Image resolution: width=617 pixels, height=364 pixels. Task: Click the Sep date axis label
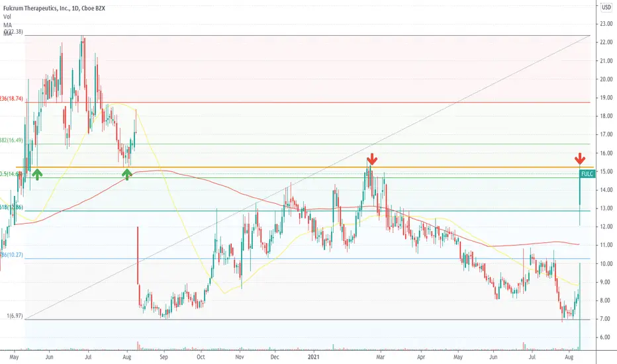click(x=164, y=357)
